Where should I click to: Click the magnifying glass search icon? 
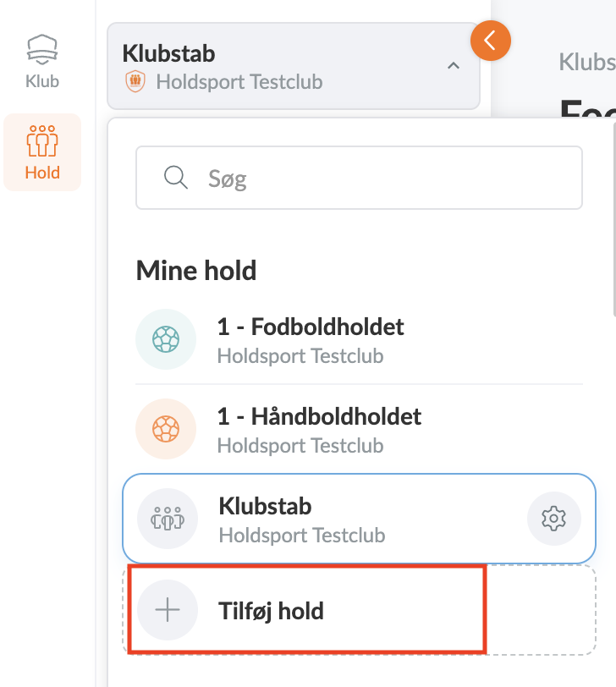[x=175, y=178]
